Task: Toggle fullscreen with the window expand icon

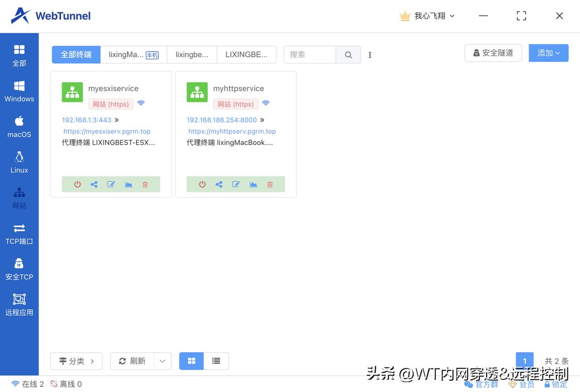Action: click(x=522, y=16)
